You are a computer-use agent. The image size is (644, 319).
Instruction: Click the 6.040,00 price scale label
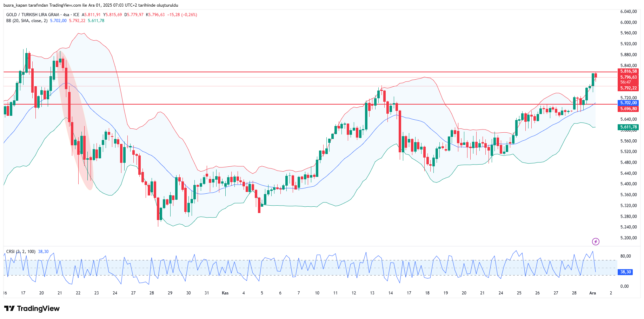point(628,12)
